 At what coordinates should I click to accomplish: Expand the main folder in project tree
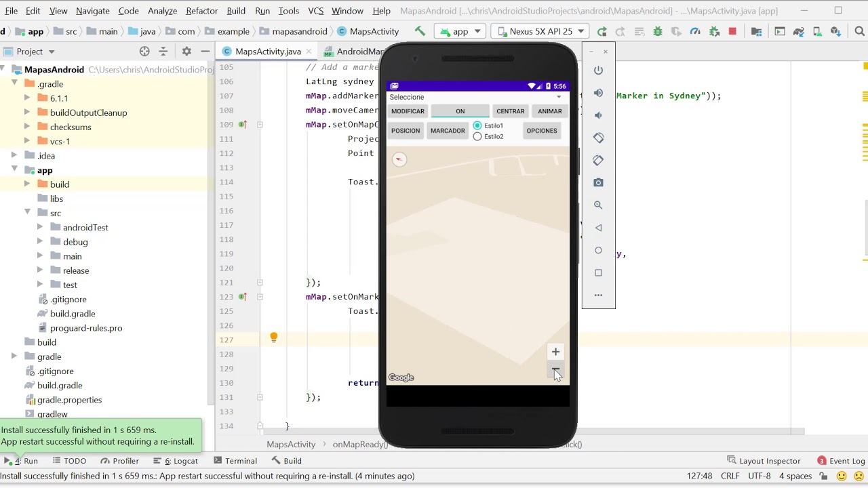(40, 256)
